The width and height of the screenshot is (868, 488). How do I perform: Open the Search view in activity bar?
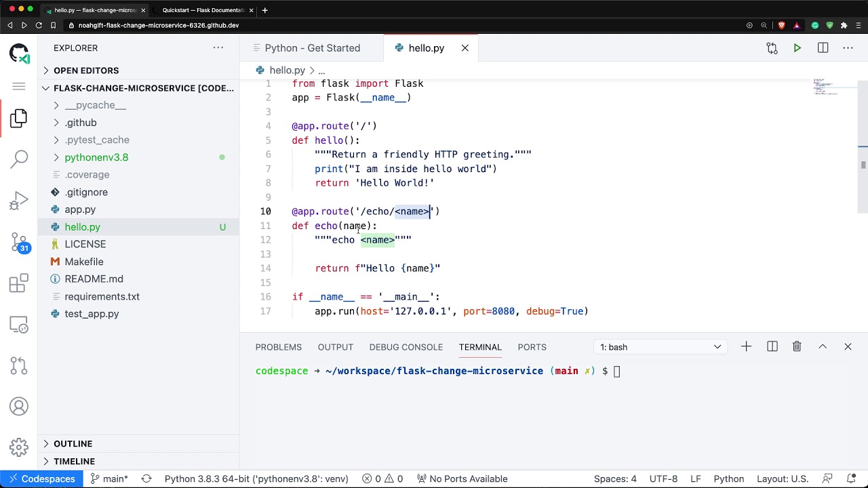coord(19,159)
